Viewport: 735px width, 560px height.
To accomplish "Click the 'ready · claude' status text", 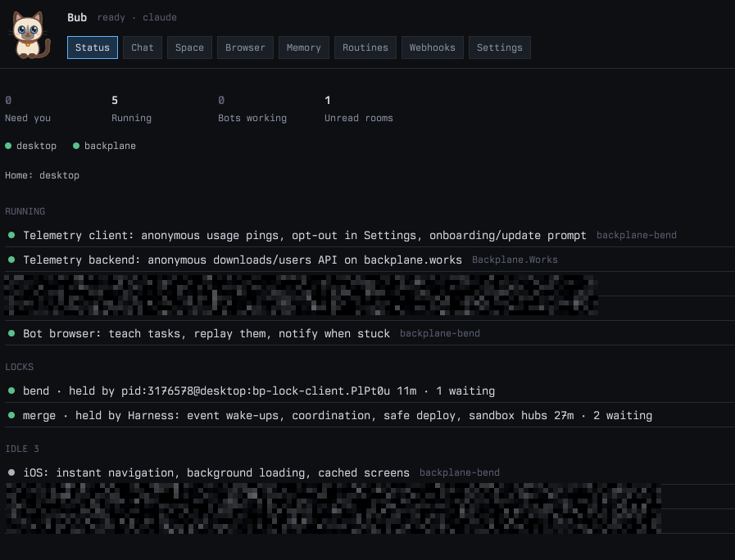I will point(137,17).
